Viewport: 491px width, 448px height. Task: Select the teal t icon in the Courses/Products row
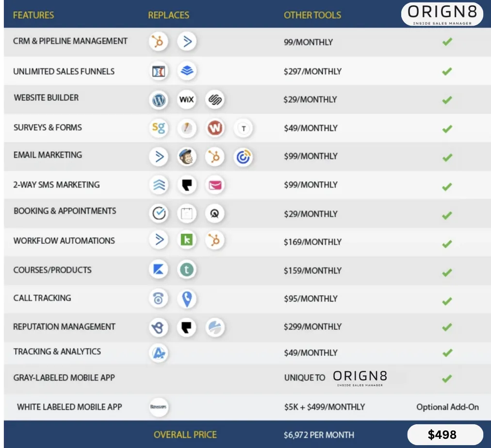[187, 270]
